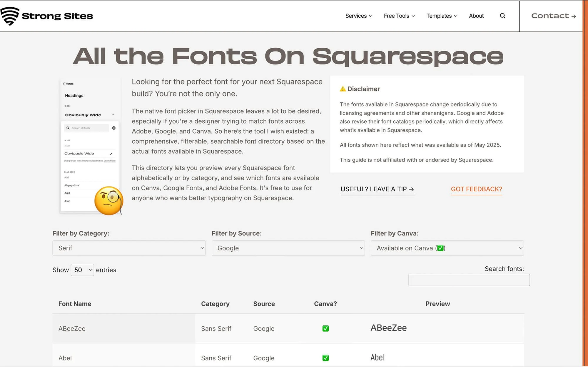Click the back arrow next to FONTS
588x367 pixels.
[64, 84]
